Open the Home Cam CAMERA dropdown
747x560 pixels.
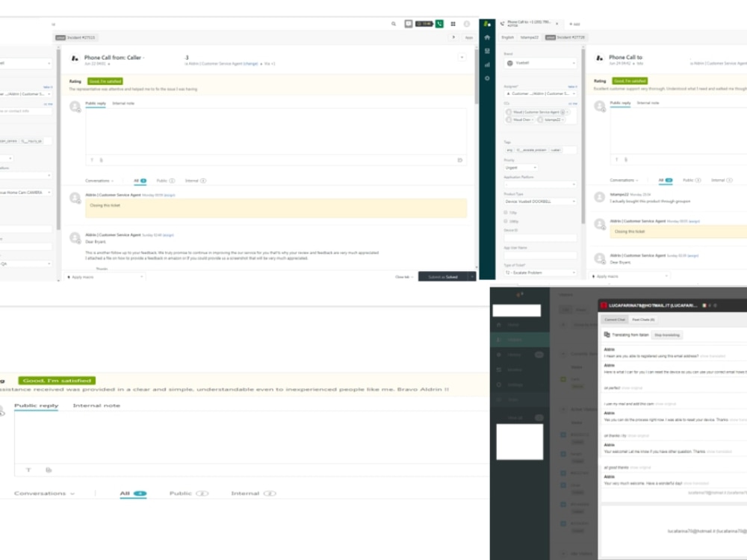coord(25,193)
